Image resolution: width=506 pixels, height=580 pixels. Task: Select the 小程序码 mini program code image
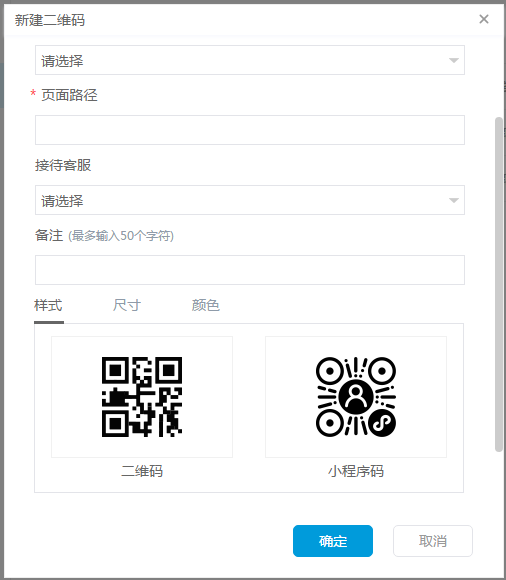click(356, 397)
